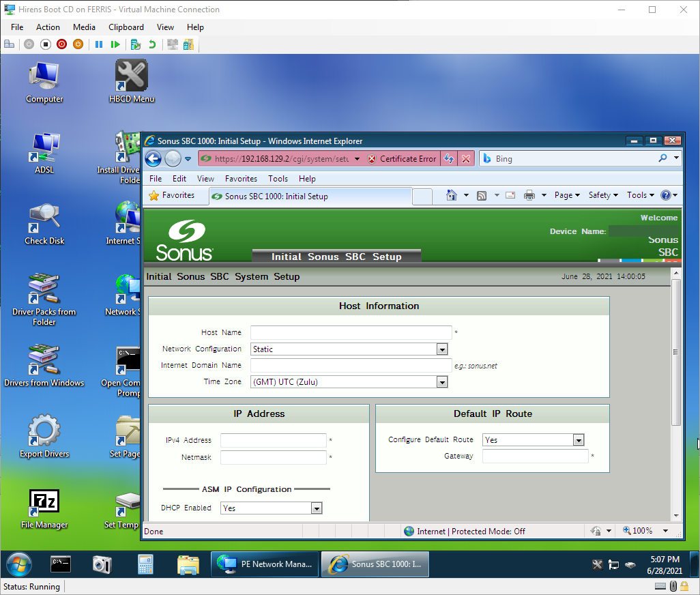The width and height of the screenshot is (700, 595).
Task: Switch to PE Network Manager taskbar button
Action: click(264, 564)
